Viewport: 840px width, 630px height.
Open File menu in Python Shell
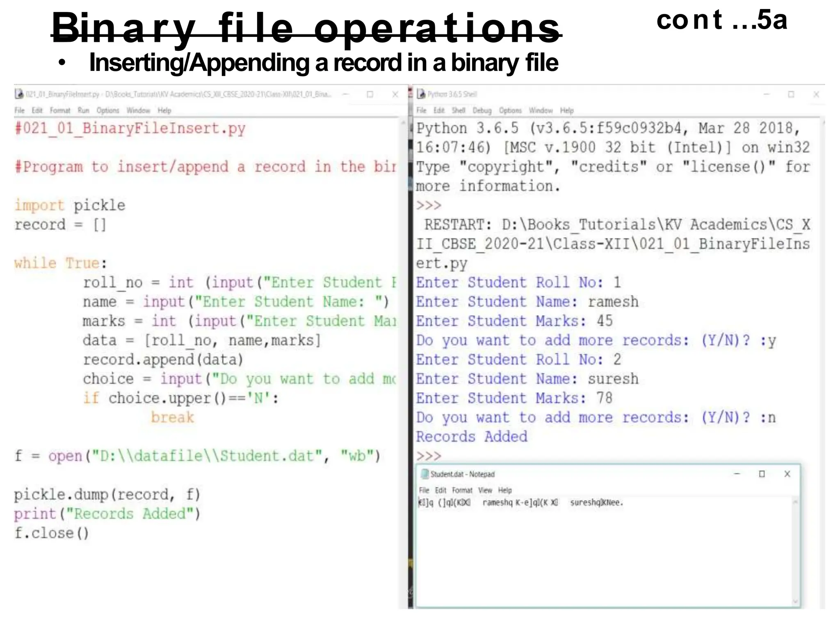tap(421, 110)
